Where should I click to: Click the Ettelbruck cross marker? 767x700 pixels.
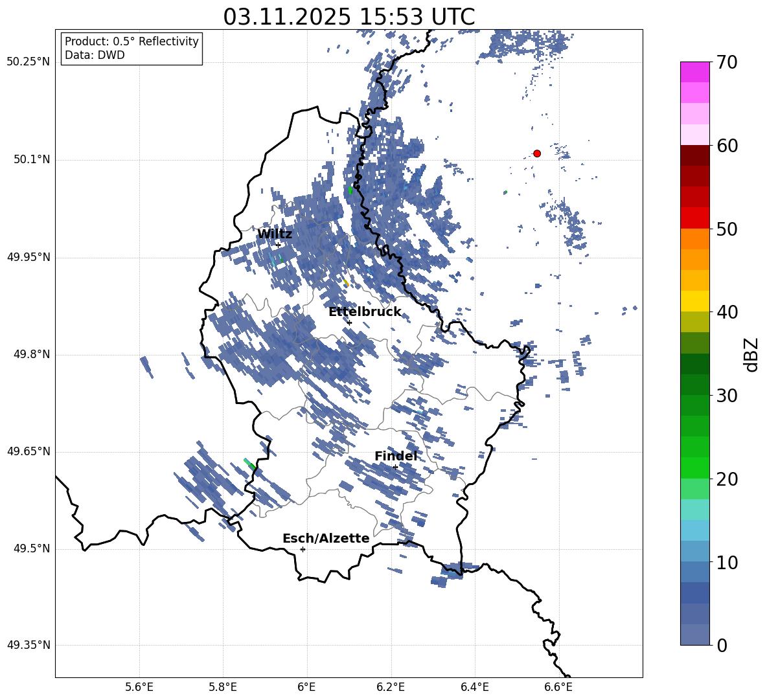pos(349,322)
